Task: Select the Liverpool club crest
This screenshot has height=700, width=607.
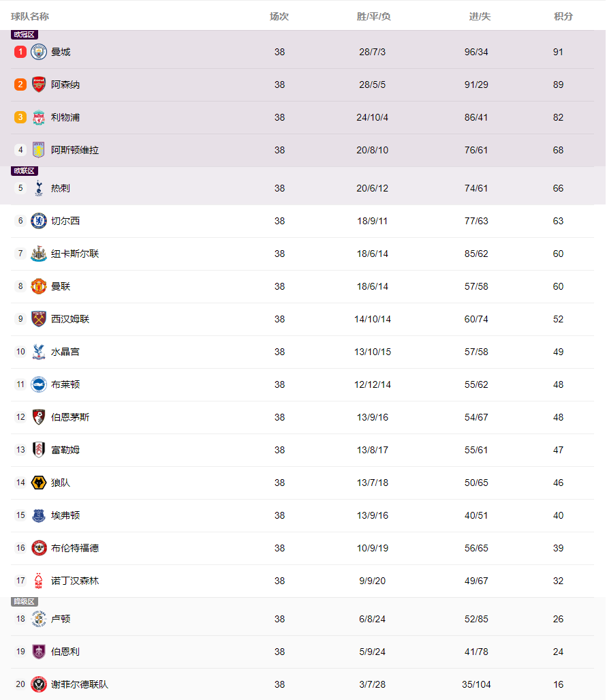Action: 39,117
